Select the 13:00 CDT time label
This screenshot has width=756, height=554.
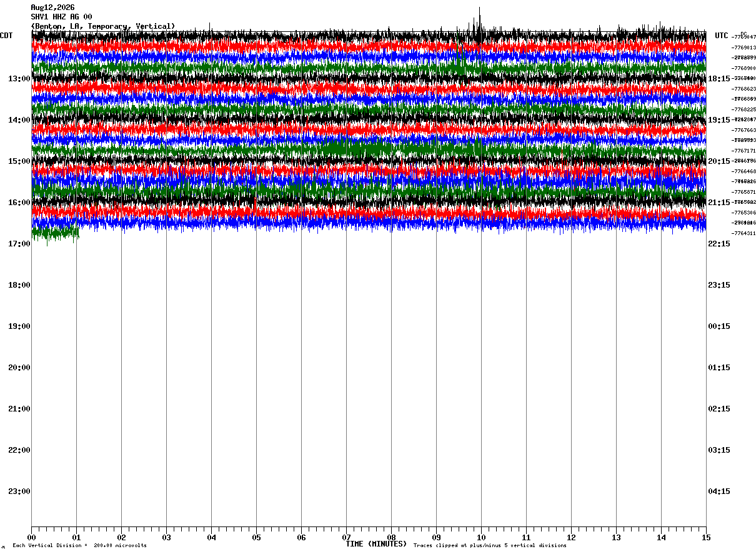19,79
